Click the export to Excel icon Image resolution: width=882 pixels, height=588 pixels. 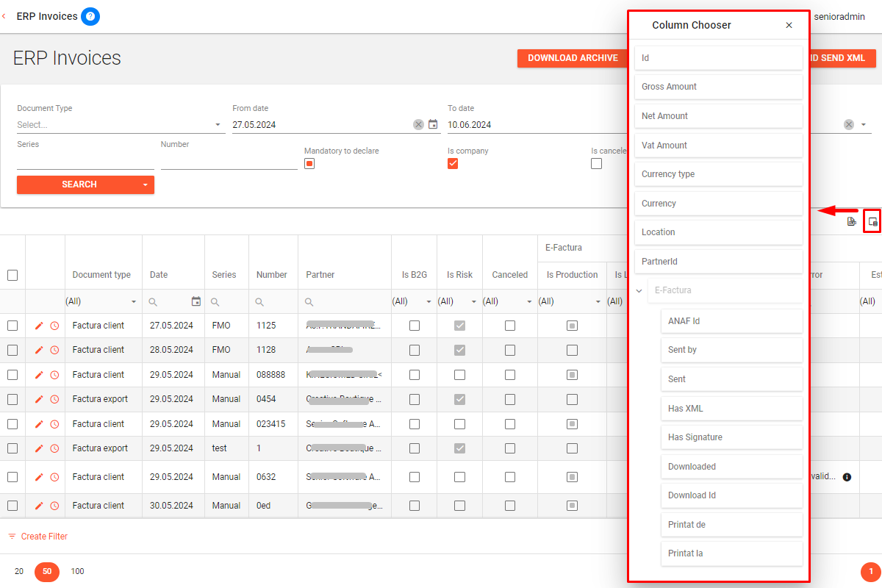click(851, 221)
